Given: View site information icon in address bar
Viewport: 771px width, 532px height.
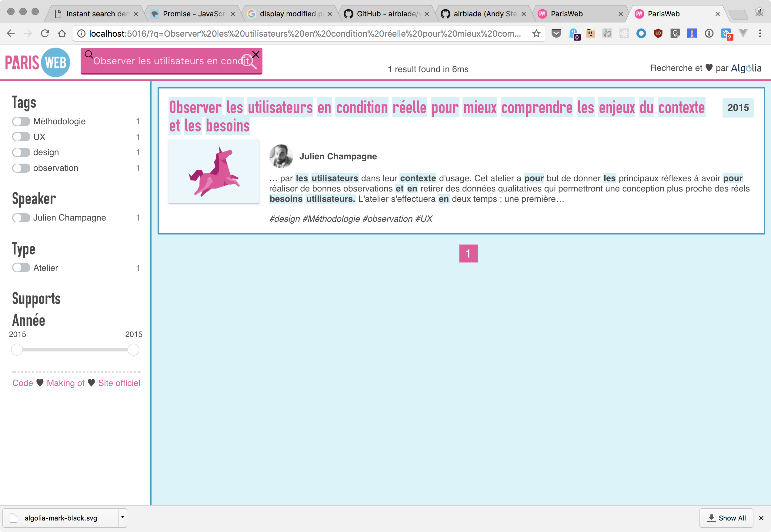Looking at the screenshot, I should (81, 33).
